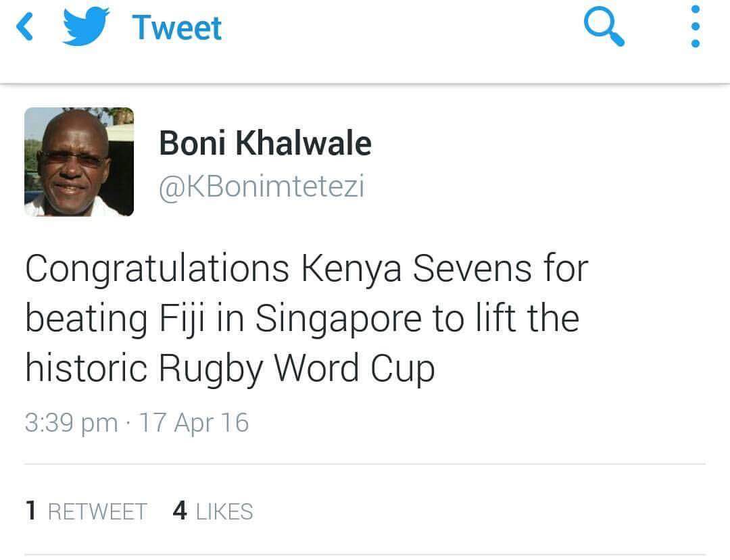The height and width of the screenshot is (560, 730).
Task: Click the "Tweet" header title
Action: [x=177, y=28]
